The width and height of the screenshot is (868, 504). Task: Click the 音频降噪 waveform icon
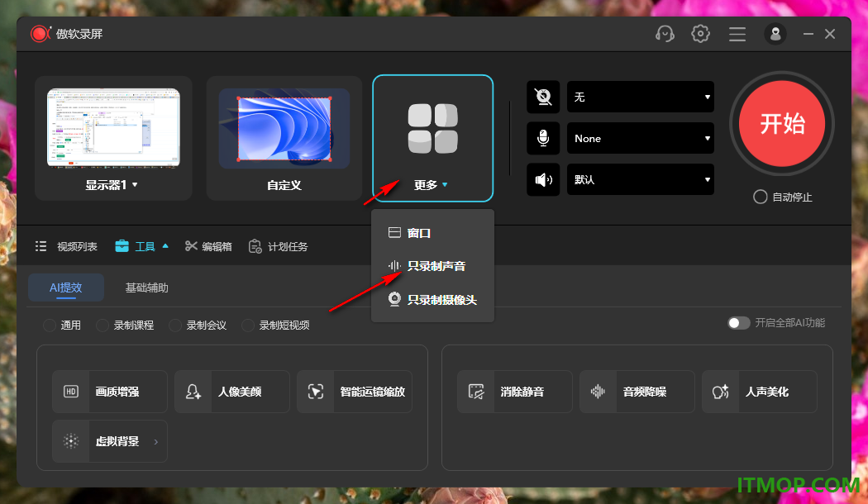click(x=598, y=392)
